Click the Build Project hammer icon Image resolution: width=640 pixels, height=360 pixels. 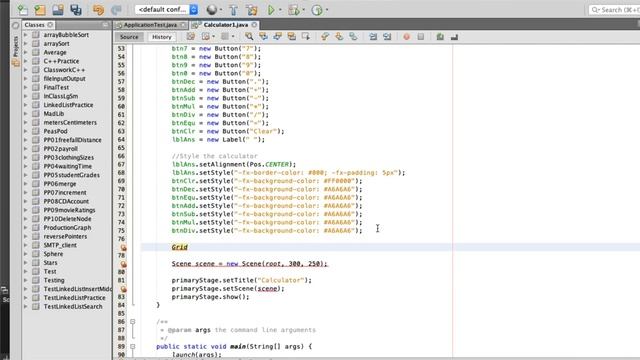click(233, 10)
